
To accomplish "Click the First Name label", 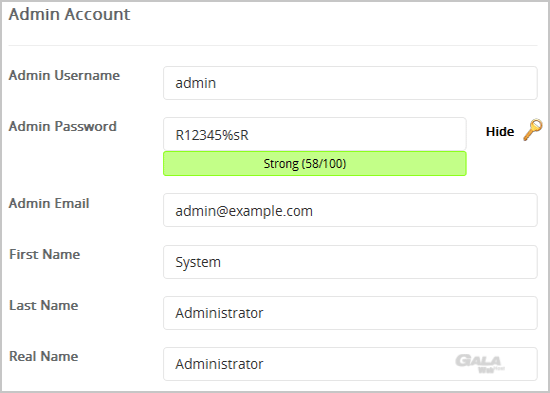I will coord(45,254).
